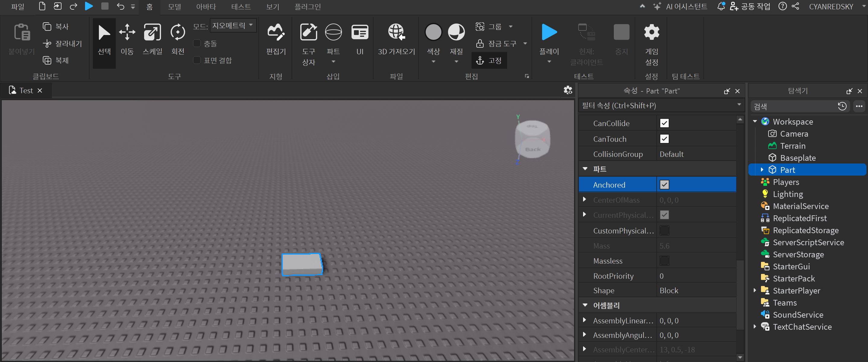868x362 pixels.
Task: Uncheck the CanCollide checkbox
Action: point(664,123)
